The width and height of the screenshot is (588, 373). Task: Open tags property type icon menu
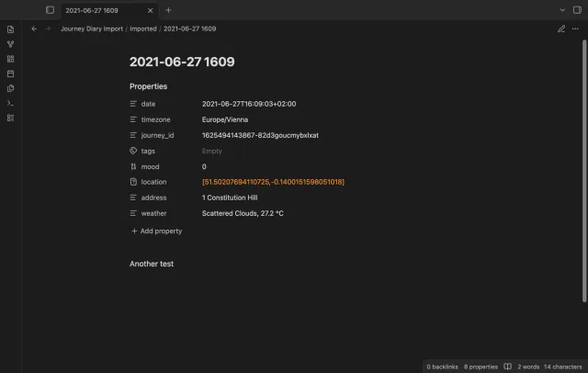click(x=133, y=151)
